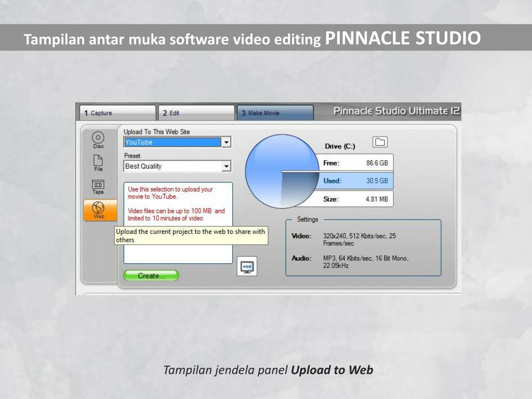Click the Drive (C:) label
Screen dimensions: 532x399
[x=340, y=146]
